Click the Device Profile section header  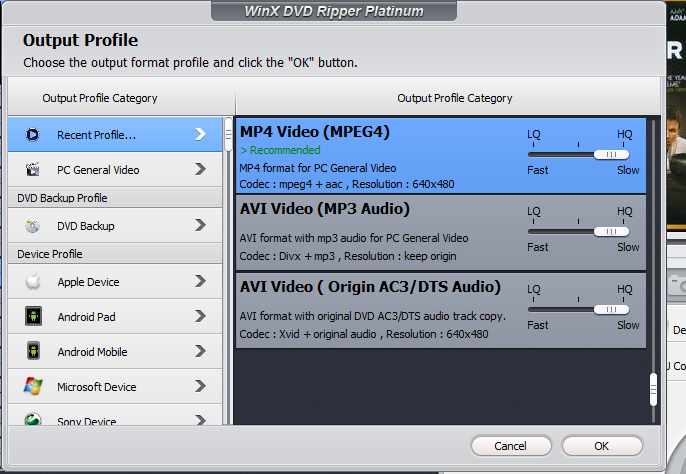tap(115, 254)
